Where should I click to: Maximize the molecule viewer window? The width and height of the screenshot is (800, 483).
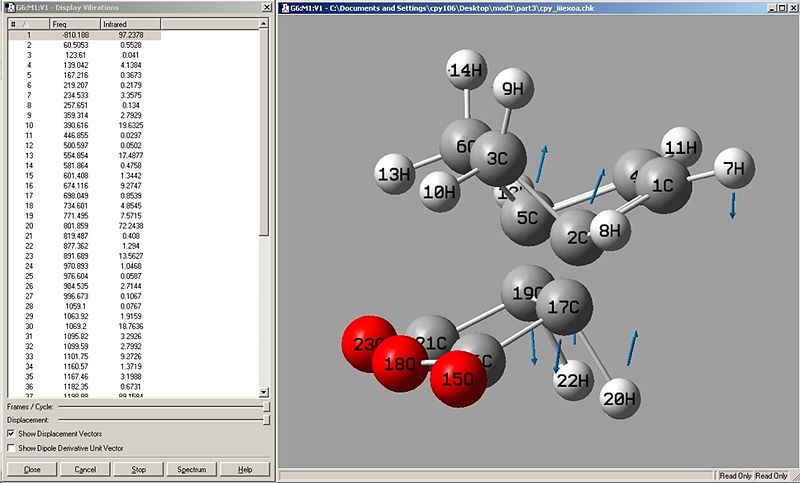(x=781, y=8)
